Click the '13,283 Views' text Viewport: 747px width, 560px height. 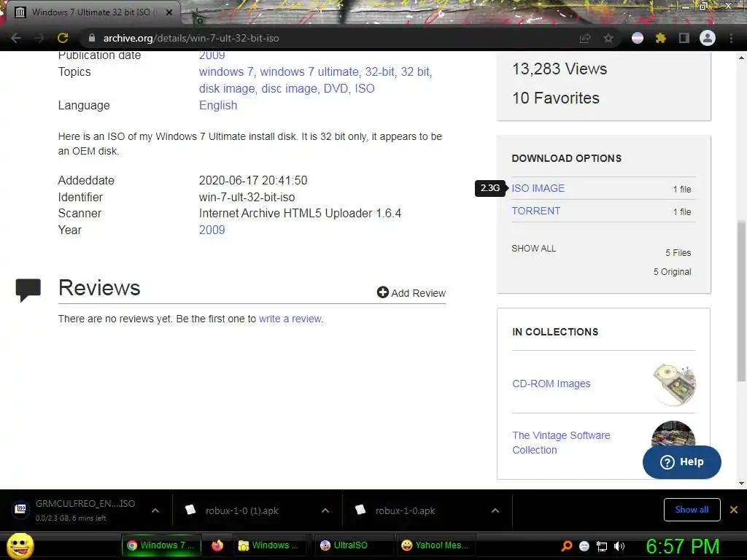[560, 69]
